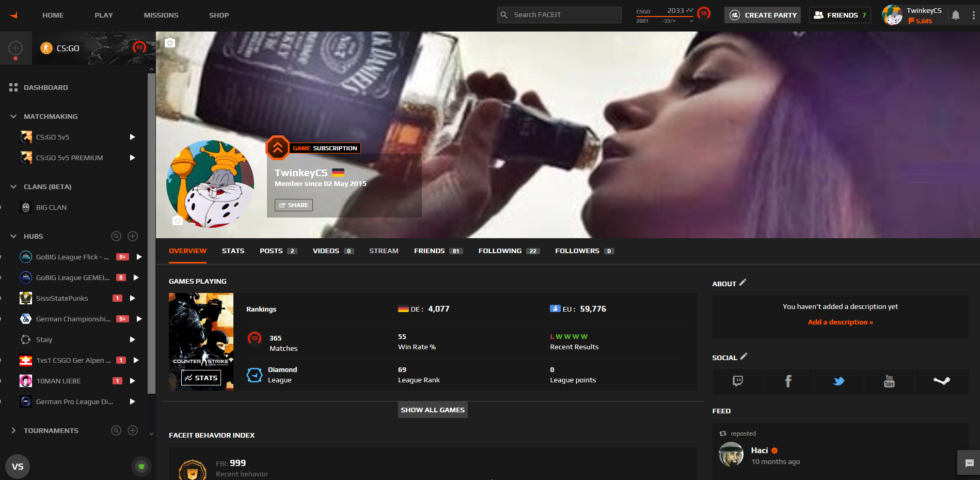The width and height of the screenshot is (980, 480).
Task: Edit the Social section pencil icon
Action: pyautogui.click(x=744, y=357)
